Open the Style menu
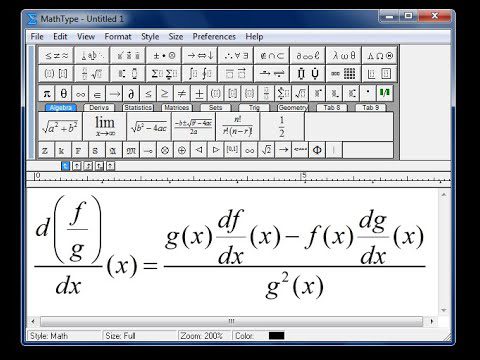The image size is (480, 360). (x=150, y=36)
